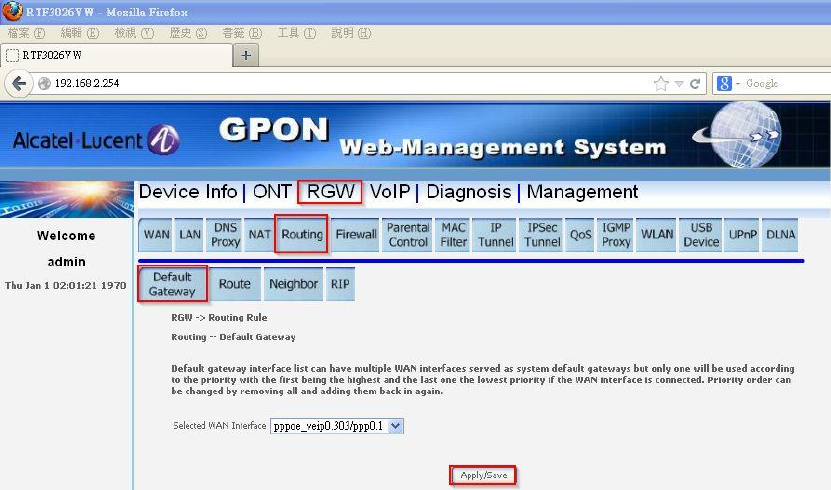Open a new tab with plus button
831x490 pixels.
[x=246, y=55]
